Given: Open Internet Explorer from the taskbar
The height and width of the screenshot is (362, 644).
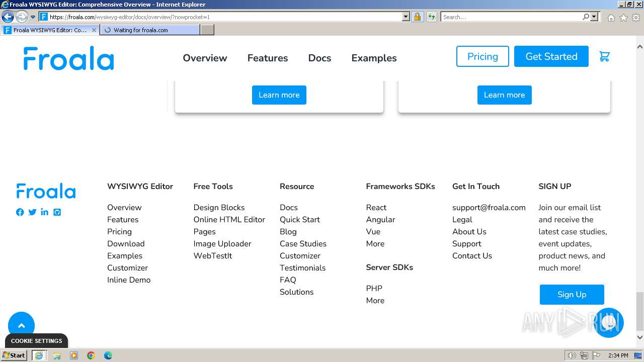Looking at the screenshot, I should coord(39,355).
